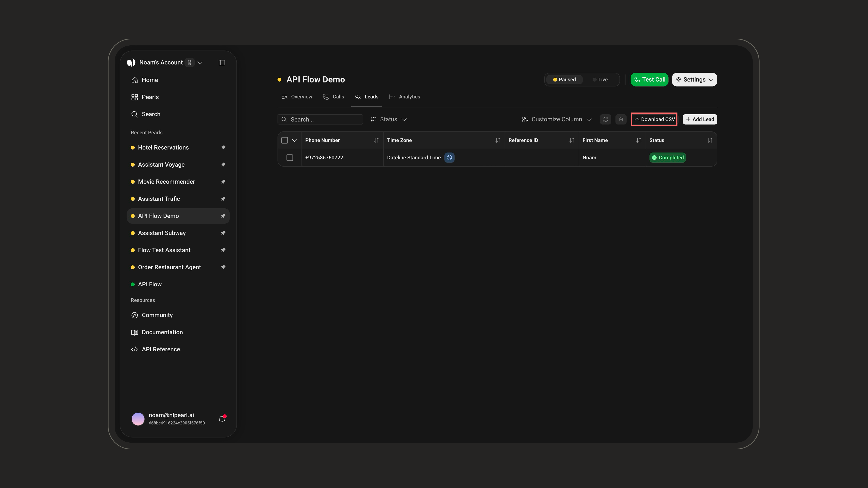This screenshot has width=868, height=488.
Task: Open Search in sidebar
Action: coord(178,114)
